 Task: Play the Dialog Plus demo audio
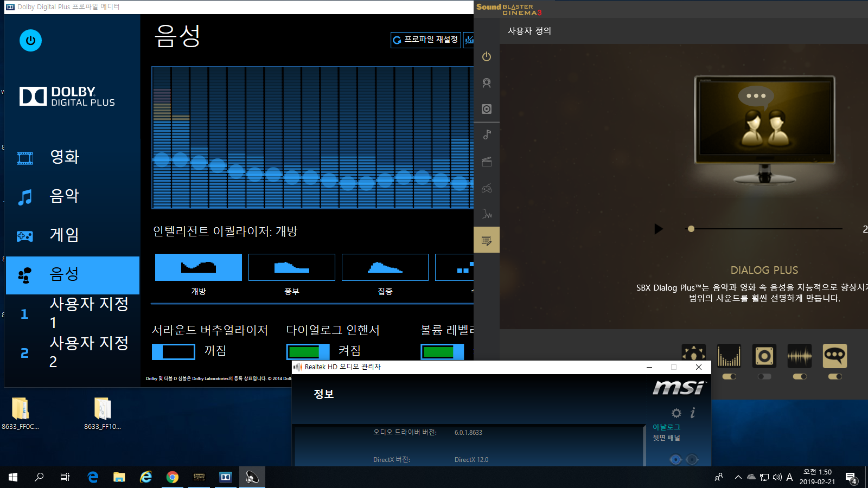[659, 229]
